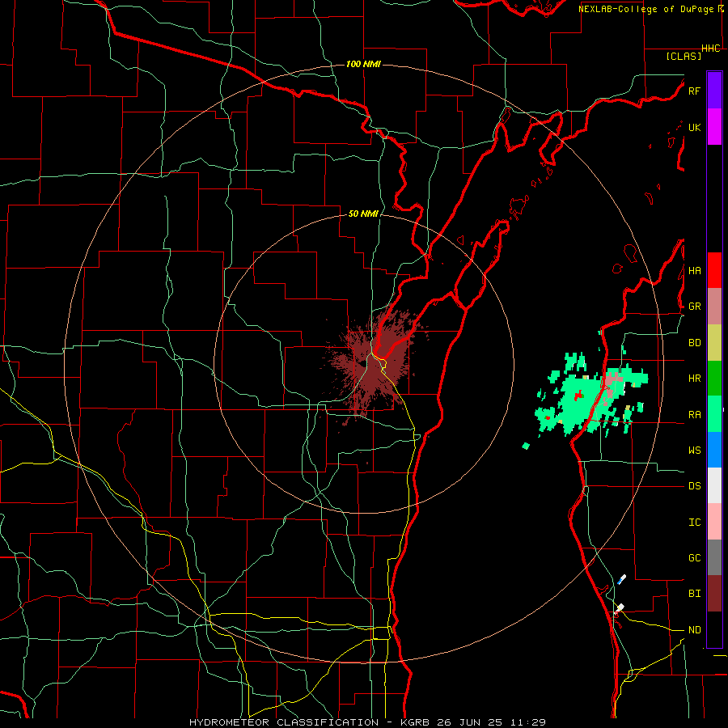The width and height of the screenshot is (728, 728).
Task: Click the HHC product code label
Action: point(710,49)
